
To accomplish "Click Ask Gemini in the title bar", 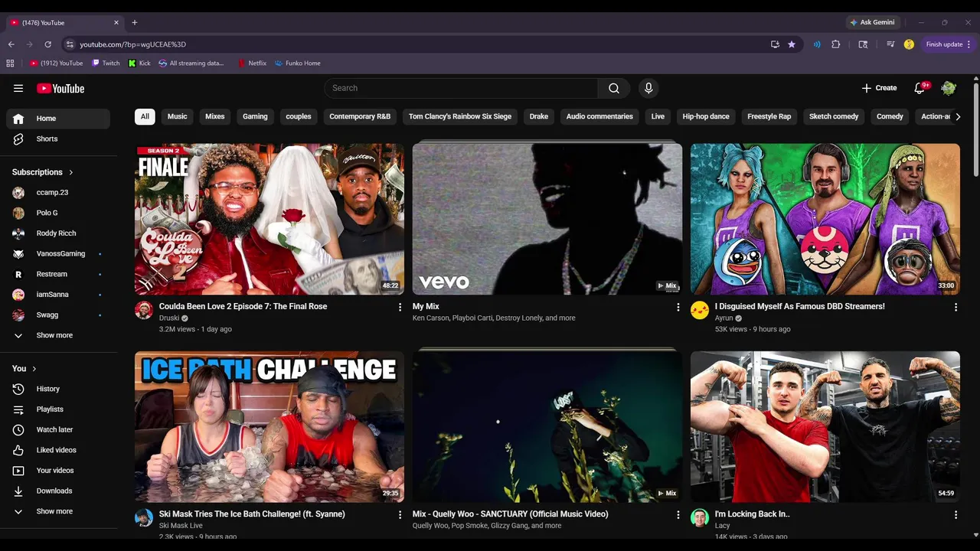I will tap(872, 22).
